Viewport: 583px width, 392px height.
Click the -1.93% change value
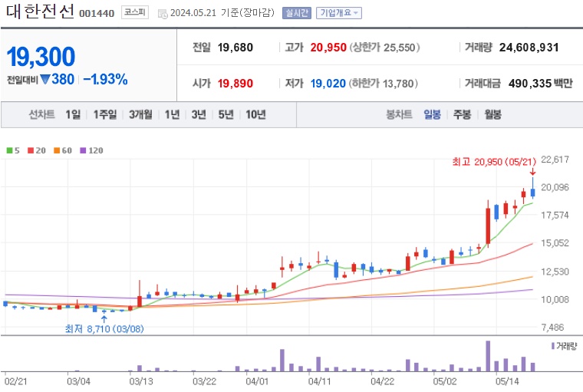pyautogui.click(x=106, y=79)
